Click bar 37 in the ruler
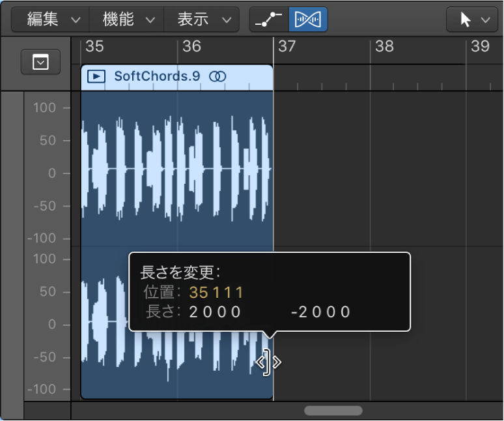Screen dimensions: 504x421 [x=287, y=46]
